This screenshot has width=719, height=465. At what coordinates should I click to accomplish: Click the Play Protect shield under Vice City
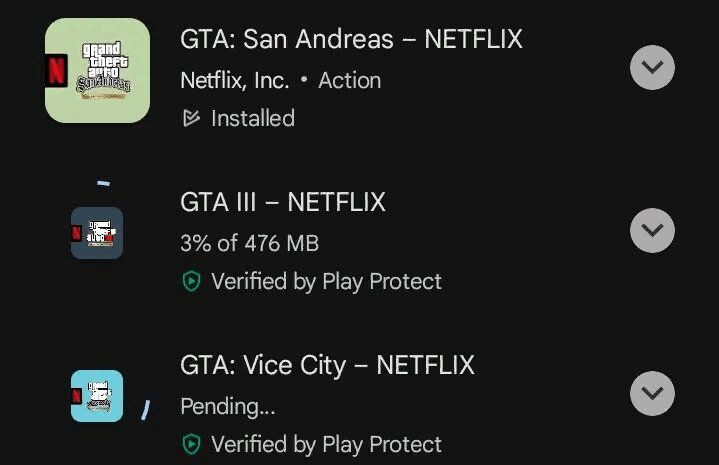(x=190, y=444)
